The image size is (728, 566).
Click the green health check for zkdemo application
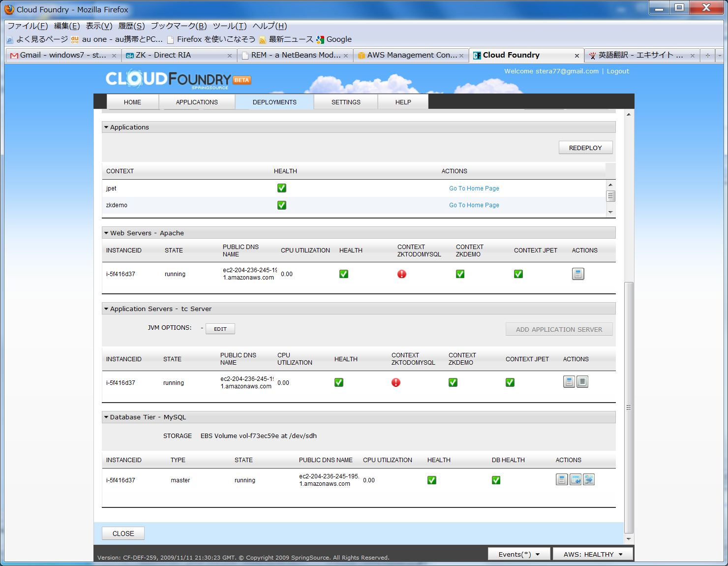click(x=282, y=205)
